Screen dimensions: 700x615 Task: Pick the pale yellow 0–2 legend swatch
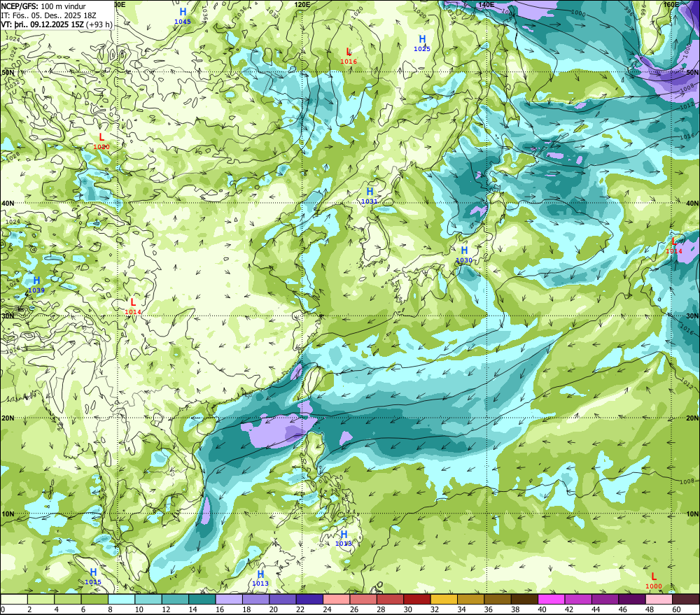(x=14, y=599)
